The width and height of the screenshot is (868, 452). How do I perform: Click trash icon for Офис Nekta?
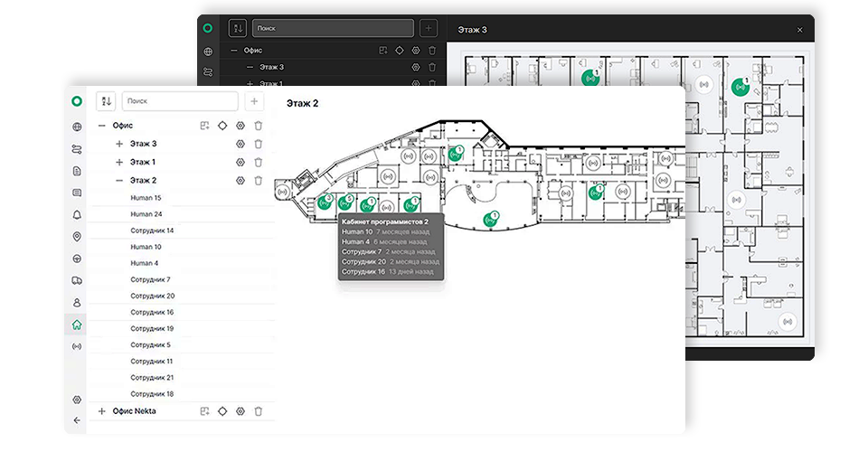click(258, 411)
